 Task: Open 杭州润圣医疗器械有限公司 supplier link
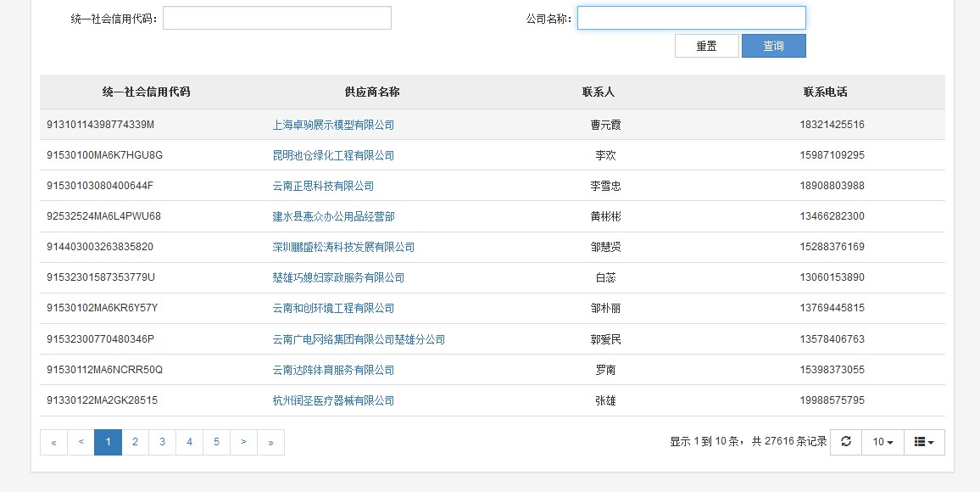click(333, 400)
